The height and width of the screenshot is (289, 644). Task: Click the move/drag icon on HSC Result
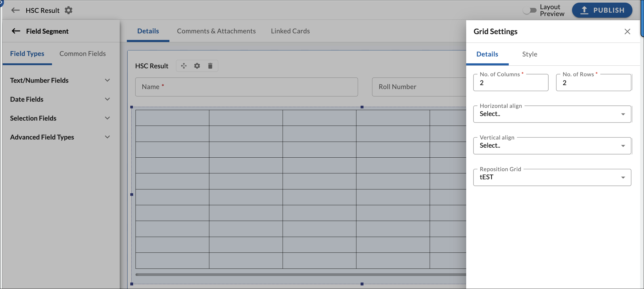point(183,65)
